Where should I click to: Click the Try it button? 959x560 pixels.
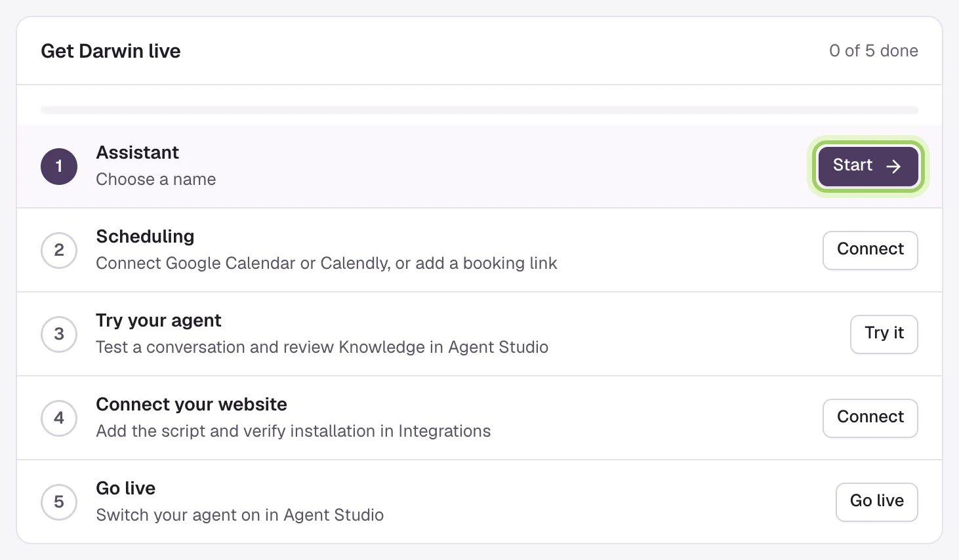point(884,334)
